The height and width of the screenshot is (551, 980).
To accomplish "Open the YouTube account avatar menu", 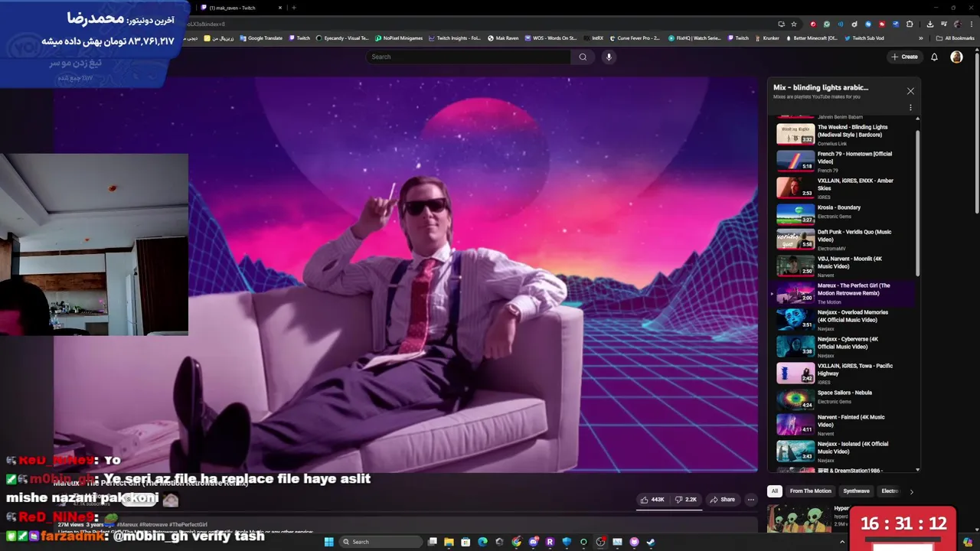I will (956, 57).
